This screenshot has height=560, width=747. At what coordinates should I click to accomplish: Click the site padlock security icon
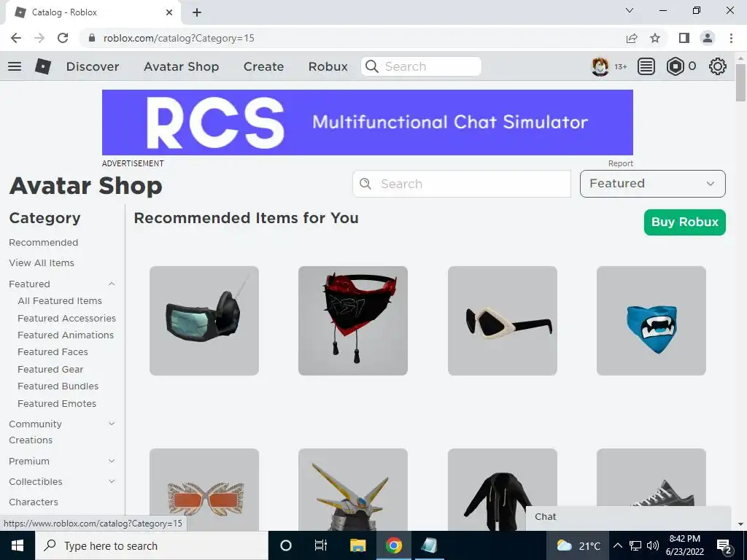coord(93,38)
